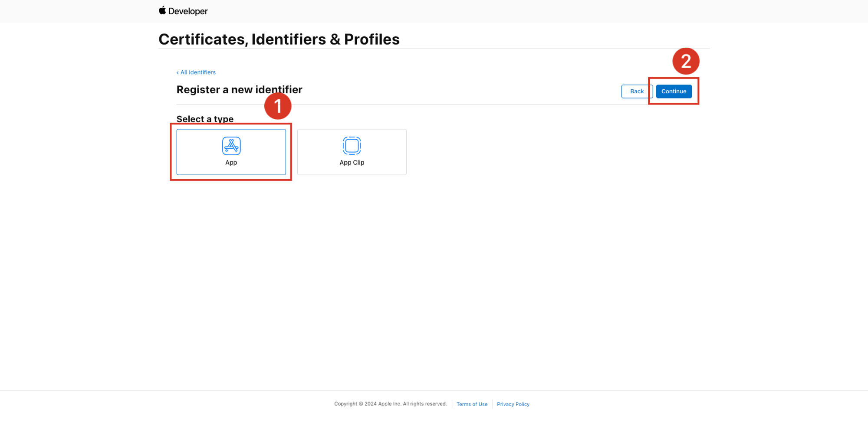
Task: Open the Terms of Use link
Action: pyautogui.click(x=472, y=404)
